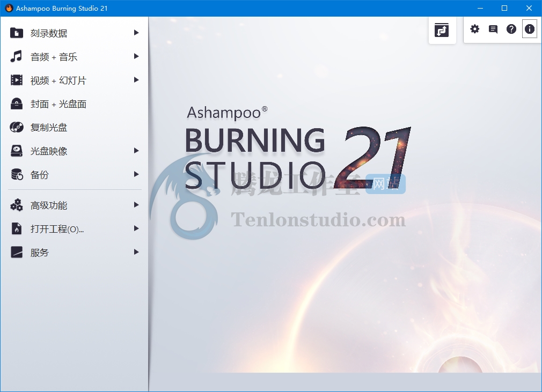Click the 封面 + 光盘面 cover icon
This screenshot has height=392, width=542.
coord(16,103)
